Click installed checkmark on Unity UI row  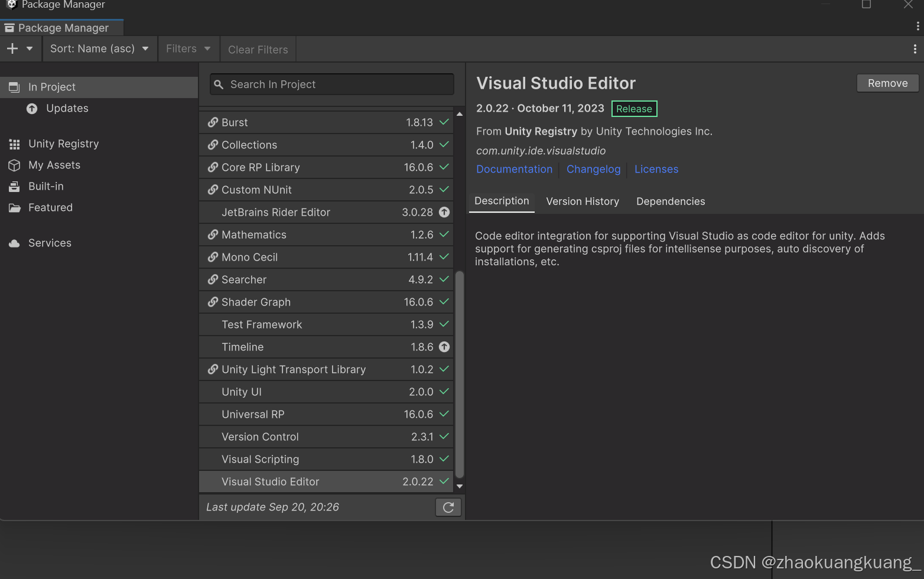click(x=444, y=391)
